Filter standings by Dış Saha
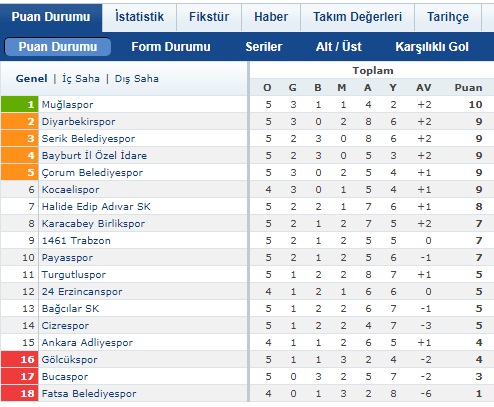 click(x=137, y=79)
